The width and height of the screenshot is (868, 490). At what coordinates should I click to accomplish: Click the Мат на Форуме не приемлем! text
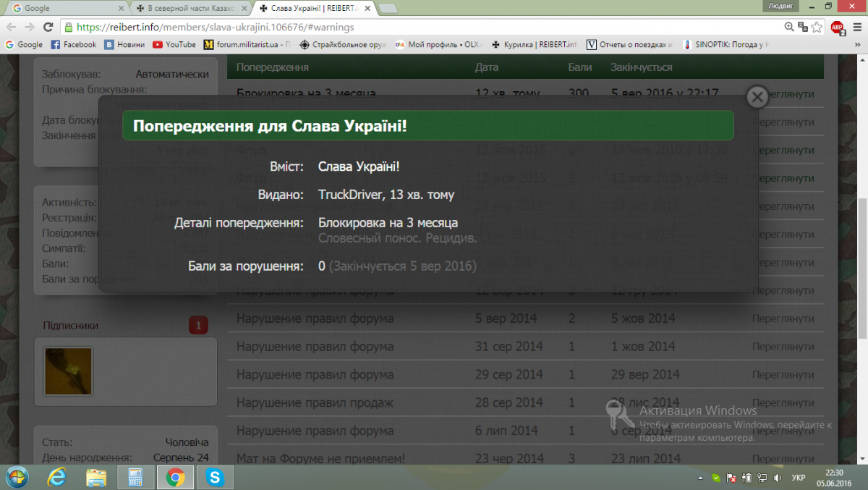point(321,459)
